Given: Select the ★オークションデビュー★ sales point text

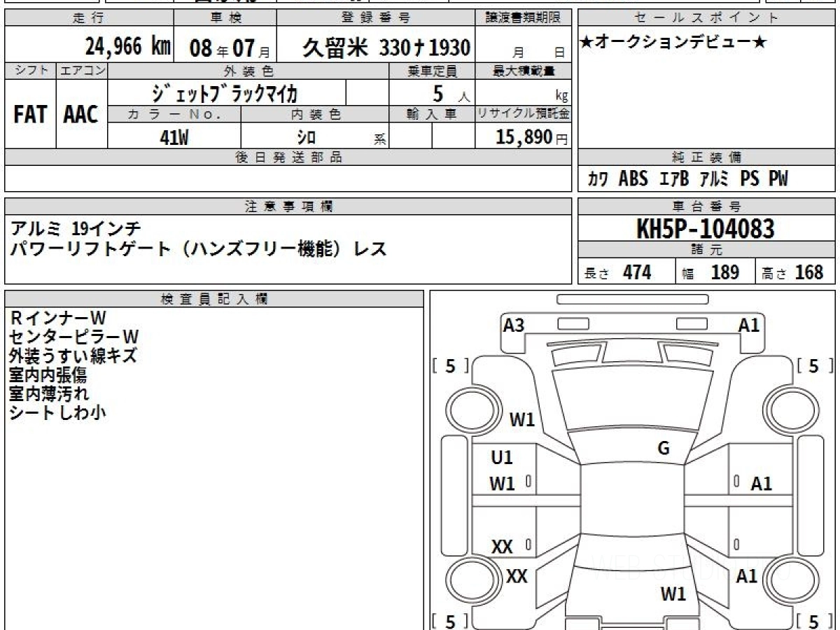Looking at the screenshot, I should (x=673, y=43).
